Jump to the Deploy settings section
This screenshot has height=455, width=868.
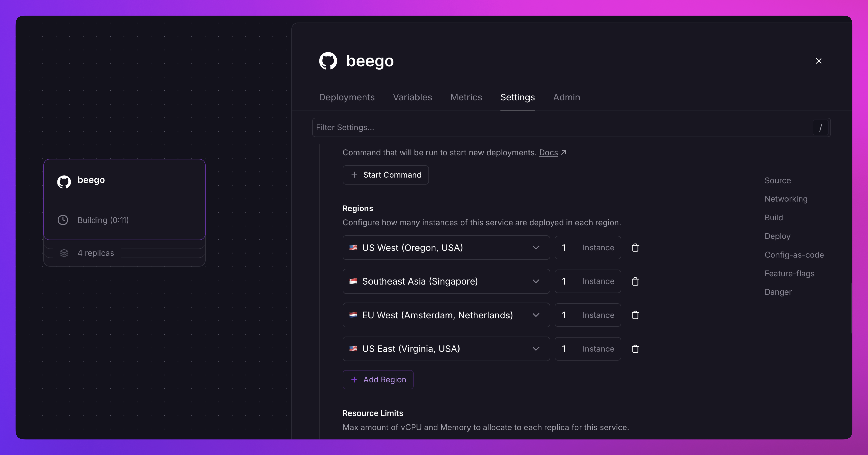[x=777, y=236]
